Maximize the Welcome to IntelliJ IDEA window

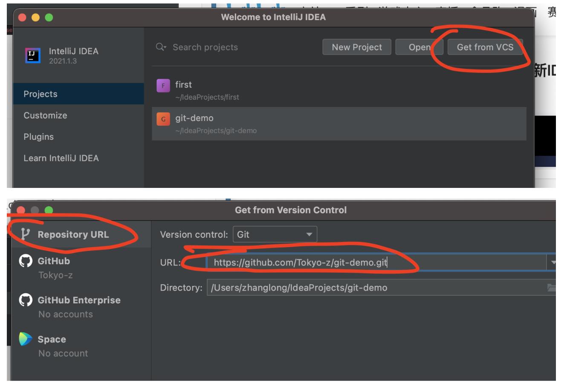[x=49, y=17]
